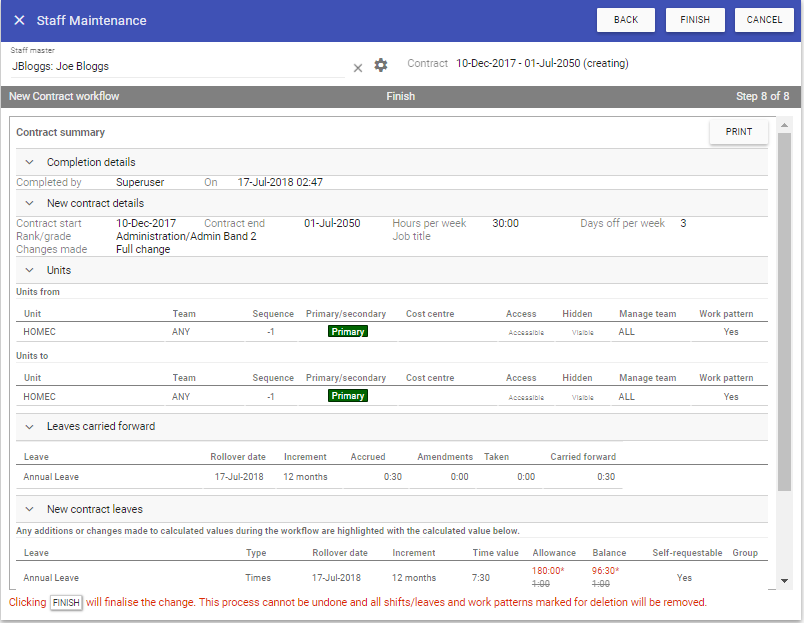Screen dimensions: 804x623
Task: Collapse the New contract leaves section
Action: (x=29, y=509)
